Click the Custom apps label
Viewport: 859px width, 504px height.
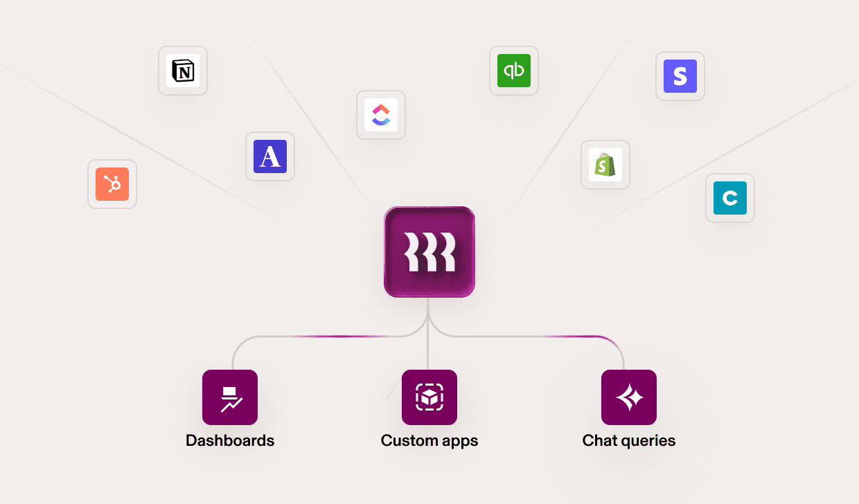429,441
